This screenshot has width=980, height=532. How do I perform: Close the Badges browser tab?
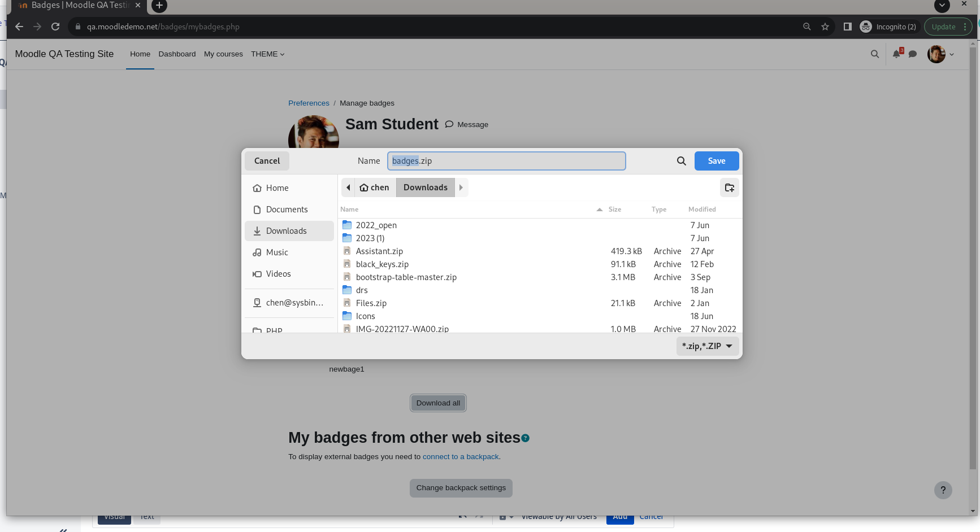[x=138, y=5]
